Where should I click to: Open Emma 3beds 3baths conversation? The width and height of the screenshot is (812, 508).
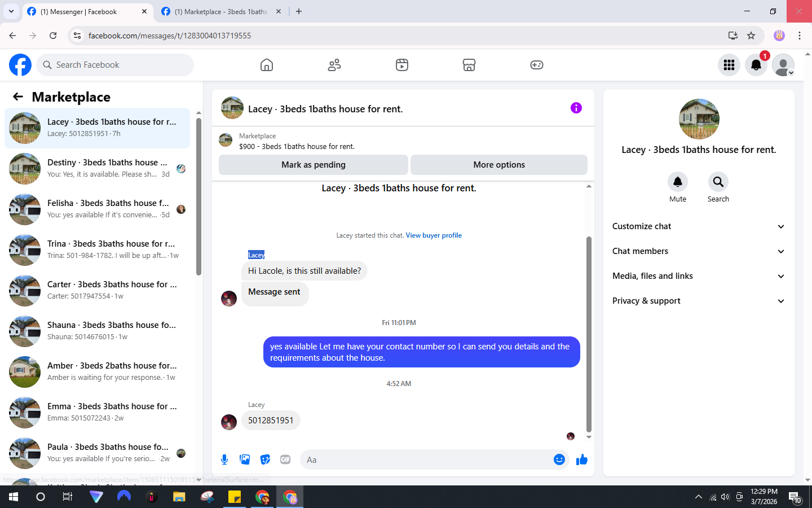coord(97,412)
